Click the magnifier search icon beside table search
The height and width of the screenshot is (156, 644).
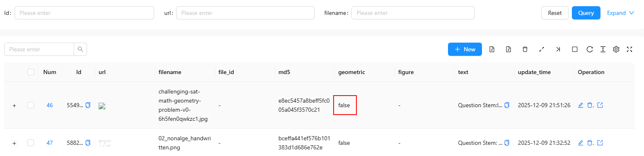point(80,49)
